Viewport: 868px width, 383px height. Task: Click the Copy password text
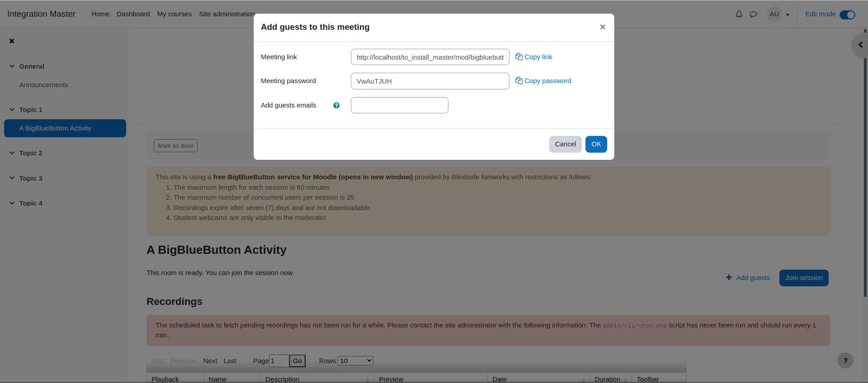[547, 81]
